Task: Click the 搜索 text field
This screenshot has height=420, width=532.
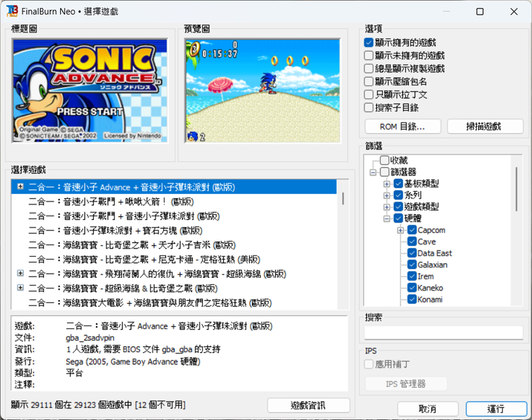Action: coord(443,332)
